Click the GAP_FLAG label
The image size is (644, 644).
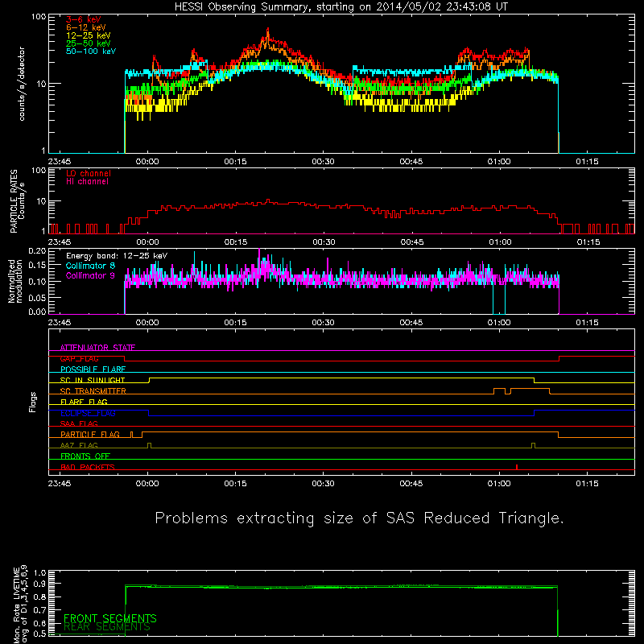[79, 358]
